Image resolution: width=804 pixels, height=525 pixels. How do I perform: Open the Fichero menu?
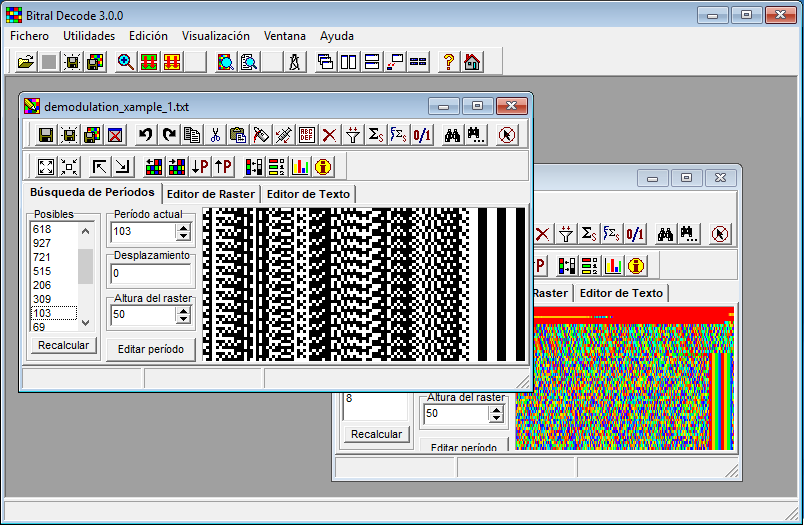[x=29, y=36]
